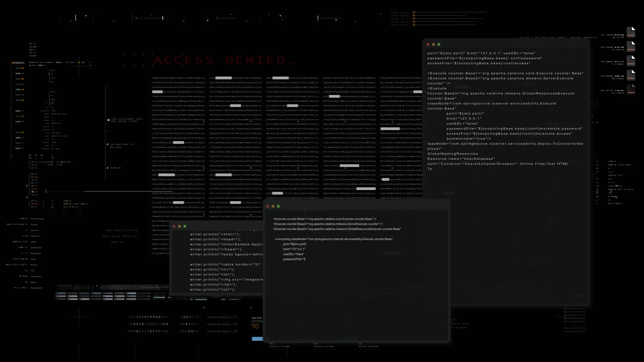Image resolution: width=644 pixels, height=362 pixels.
Task: Expand the bottom triangle arrow marker
Action: [108, 168]
